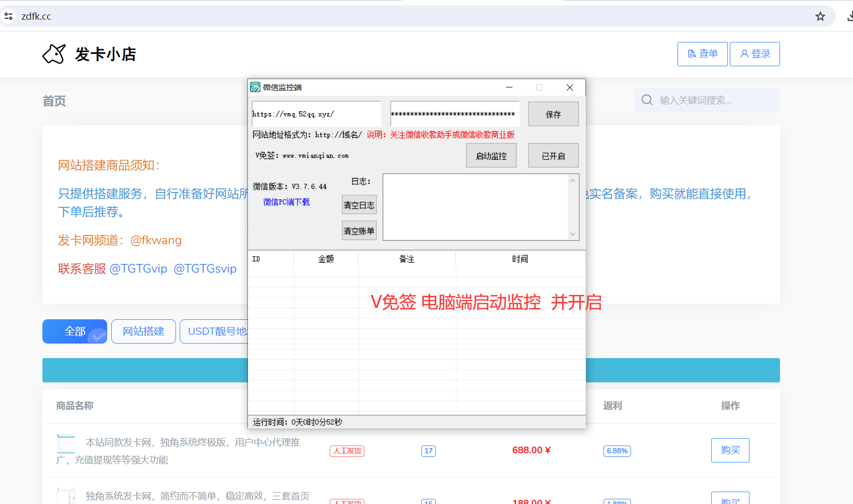Viewport: 853px width, 504px height.
Task: Click the 商品名称 table header
Action: click(x=75, y=406)
